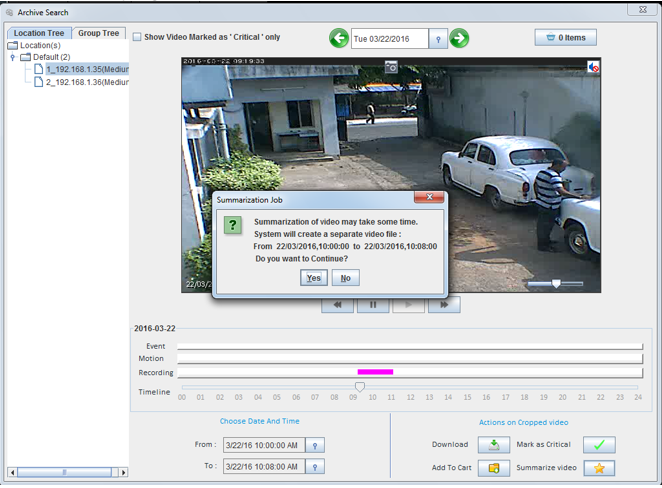662x488 pixels.
Task: Close the Summarization Job dialog
Action: [429, 197]
